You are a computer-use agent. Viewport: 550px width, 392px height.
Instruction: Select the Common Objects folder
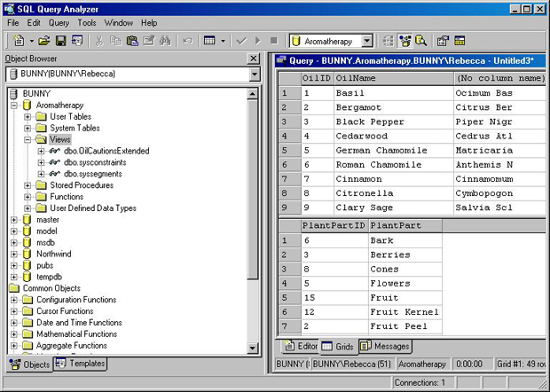(51, 288)
